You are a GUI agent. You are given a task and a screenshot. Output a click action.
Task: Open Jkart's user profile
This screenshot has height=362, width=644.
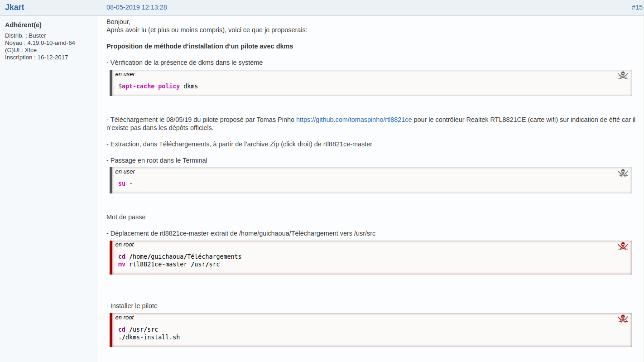coord(14,7)
